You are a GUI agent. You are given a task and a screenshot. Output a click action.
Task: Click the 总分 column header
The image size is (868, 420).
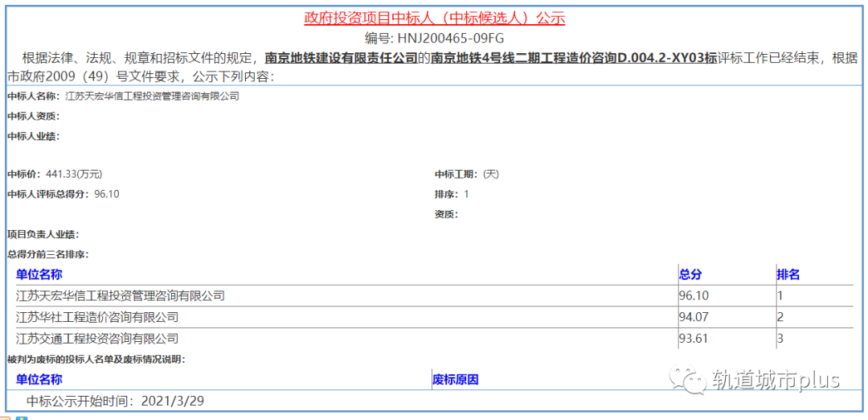click(x=690, y=274)
